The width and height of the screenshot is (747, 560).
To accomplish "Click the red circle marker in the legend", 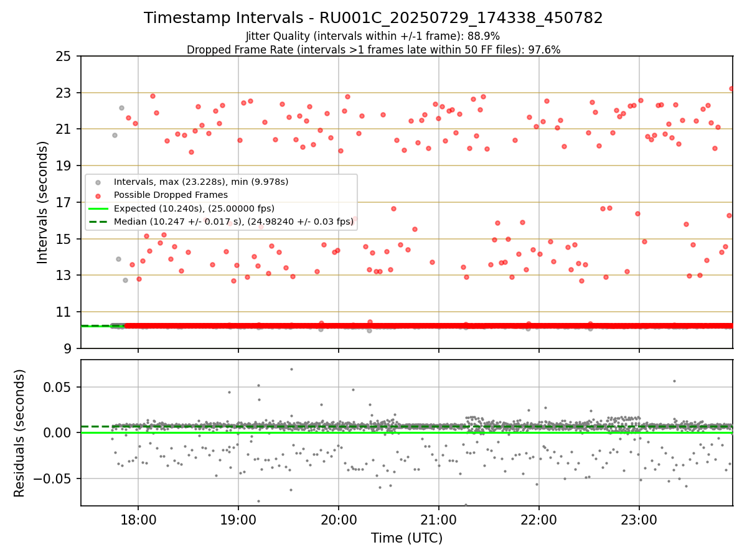I will (98, 195).
